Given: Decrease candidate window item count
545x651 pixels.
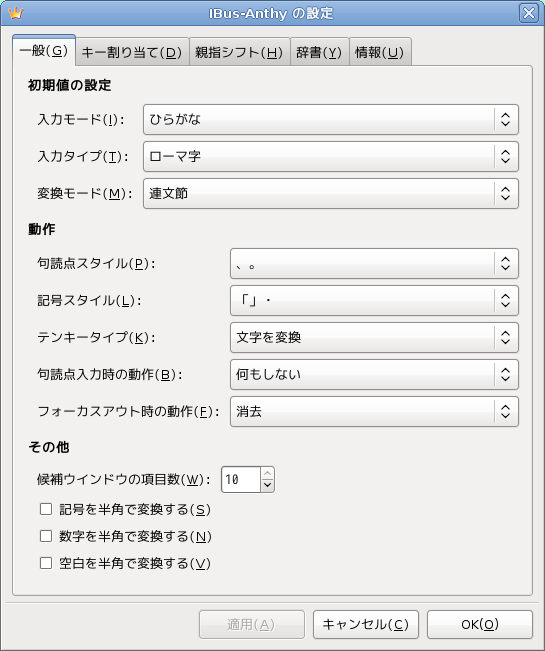Looking at the screenshot, I should tap(268, 485).
